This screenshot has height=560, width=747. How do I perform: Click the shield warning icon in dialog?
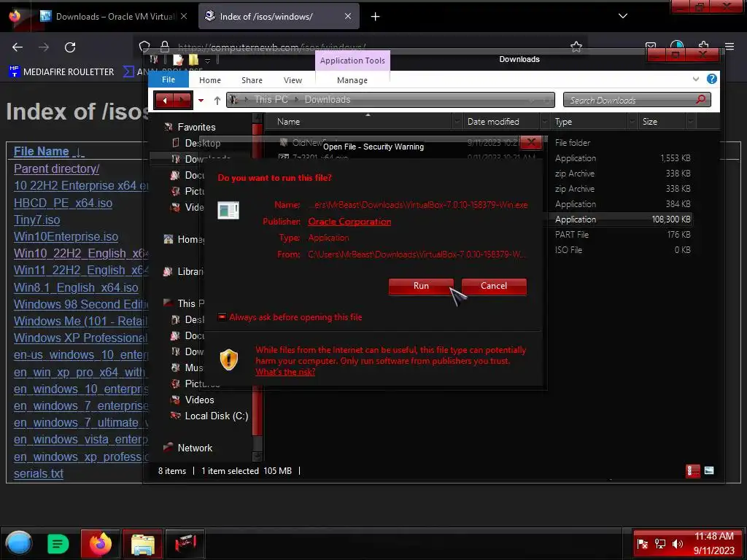click(x=228, y=359)
